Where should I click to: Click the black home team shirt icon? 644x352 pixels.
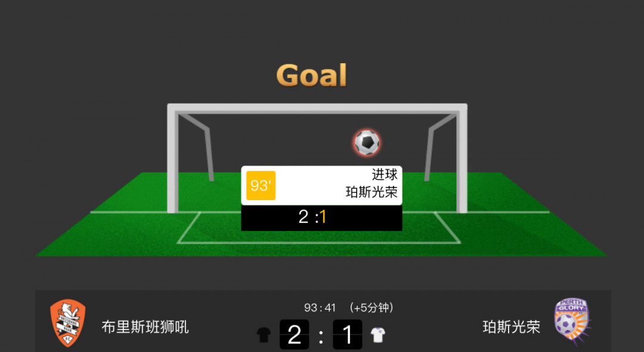point(264,335)
